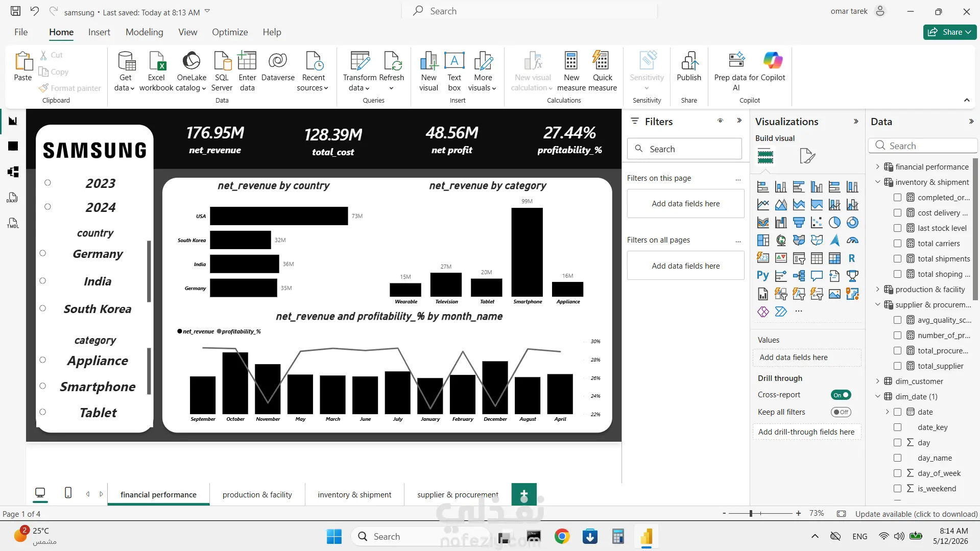Check the last stock level field
This screenshot has width=980, height=551.
(897, 228)
